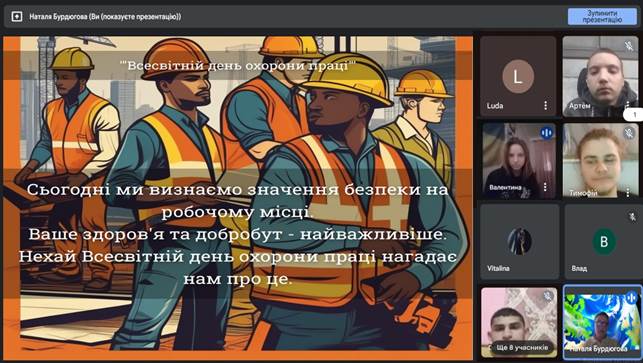Open three-dot options on Luda's tile
643x363 pixels.
(x=545, y=105)
